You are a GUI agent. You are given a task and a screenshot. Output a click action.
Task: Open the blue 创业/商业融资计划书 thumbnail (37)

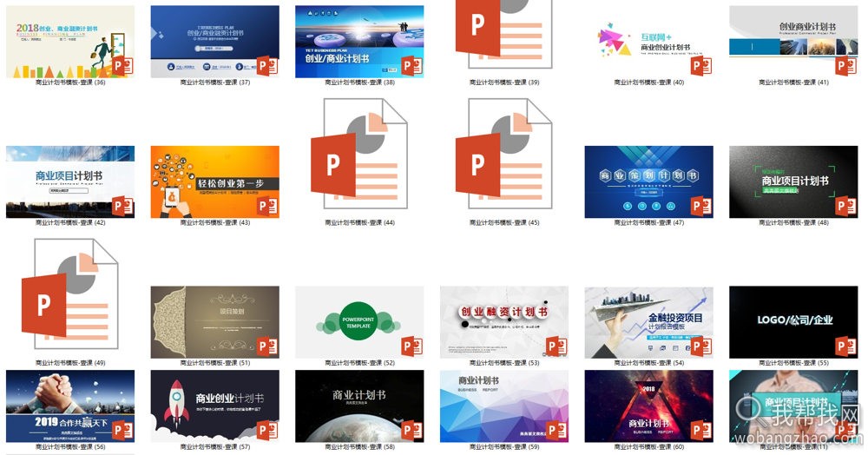coord(214,42)
